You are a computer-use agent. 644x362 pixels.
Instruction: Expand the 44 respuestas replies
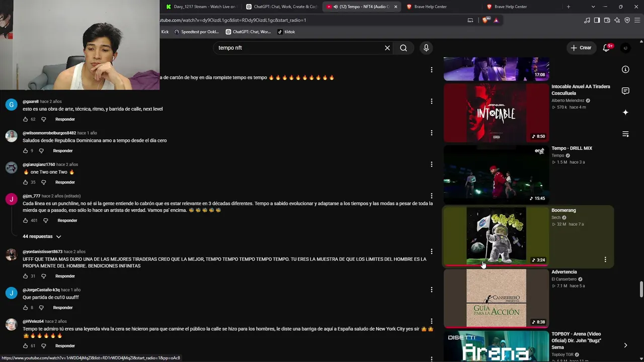[x=42, y=236]
